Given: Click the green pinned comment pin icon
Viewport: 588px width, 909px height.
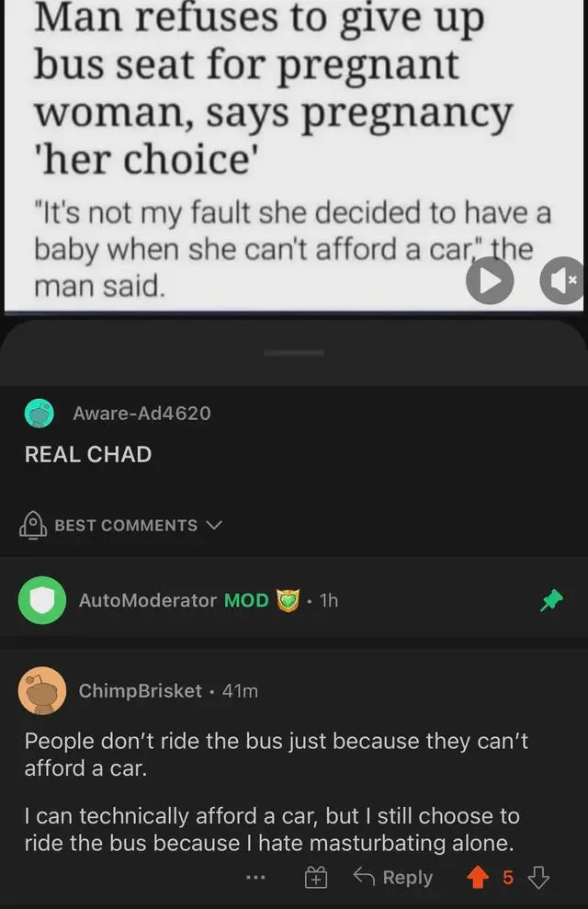Looking at the screenshot, I should [551, 600].
